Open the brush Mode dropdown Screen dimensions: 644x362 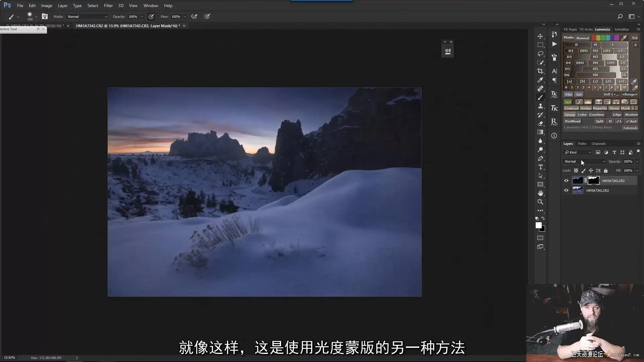tap(87, 16)
